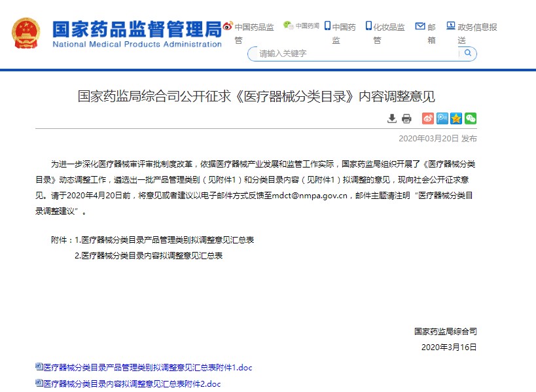Download 医疗器械分类目录产品管理类别拟调整意见汇总表附件1.doc

148,368
